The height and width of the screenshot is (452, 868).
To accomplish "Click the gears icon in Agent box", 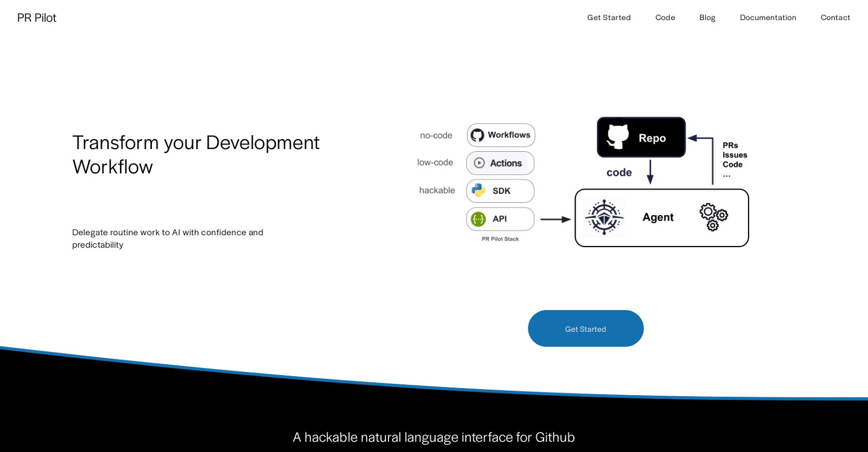I will [713, 217].
